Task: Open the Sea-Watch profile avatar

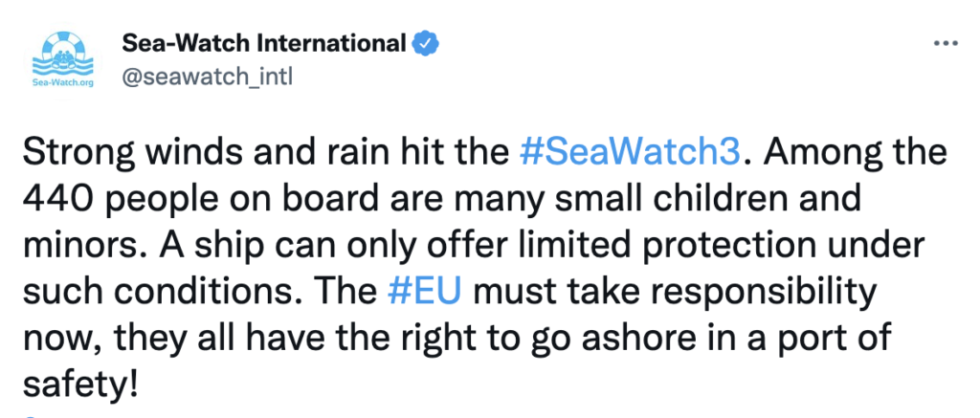Action: click(61, 60)
